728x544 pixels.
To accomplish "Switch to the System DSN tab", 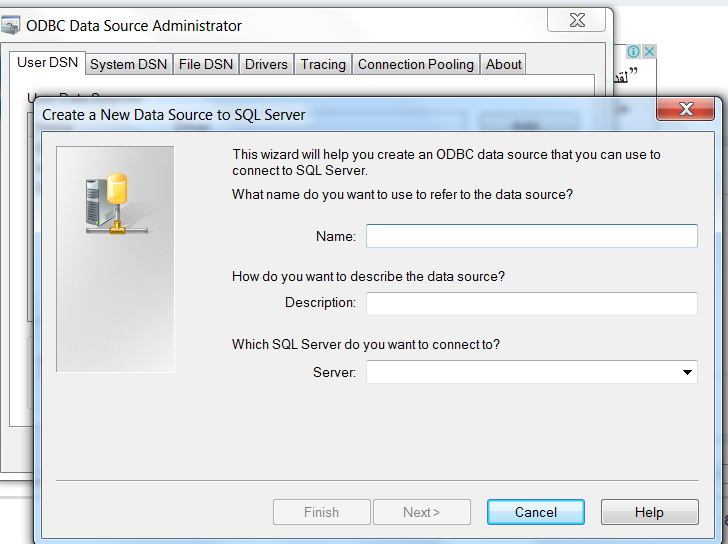I will (x=129, y=64).
